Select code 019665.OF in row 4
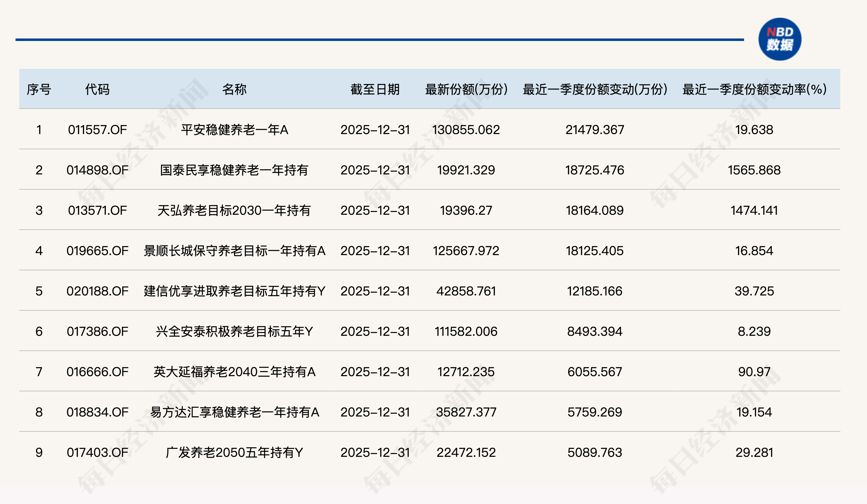This screenshot has width=867, height=504. [97, 251]
